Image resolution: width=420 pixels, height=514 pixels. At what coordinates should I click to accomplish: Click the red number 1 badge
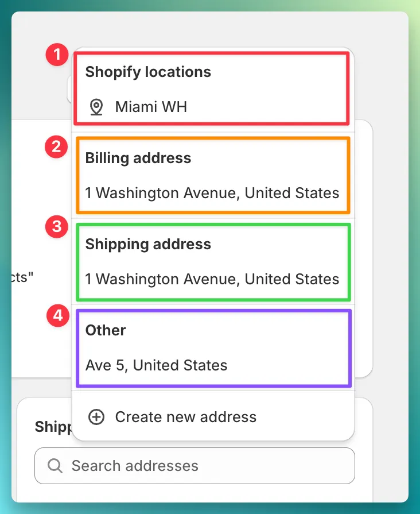tap(57, 55)
